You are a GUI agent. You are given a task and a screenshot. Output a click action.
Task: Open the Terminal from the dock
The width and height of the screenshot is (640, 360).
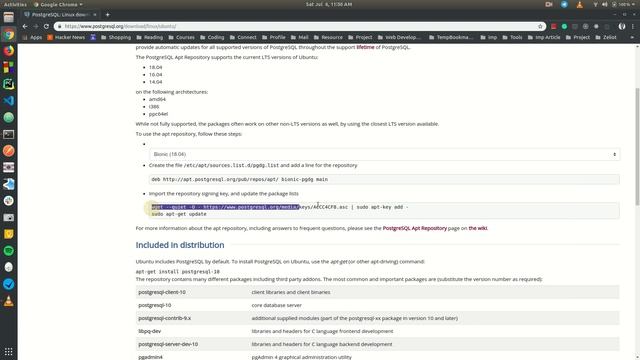click(x=9, y=134)
